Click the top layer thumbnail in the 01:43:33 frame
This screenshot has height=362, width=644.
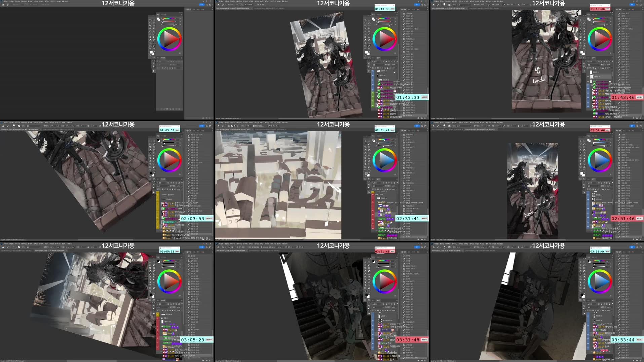pyautogui.click(x=378, y=71)
